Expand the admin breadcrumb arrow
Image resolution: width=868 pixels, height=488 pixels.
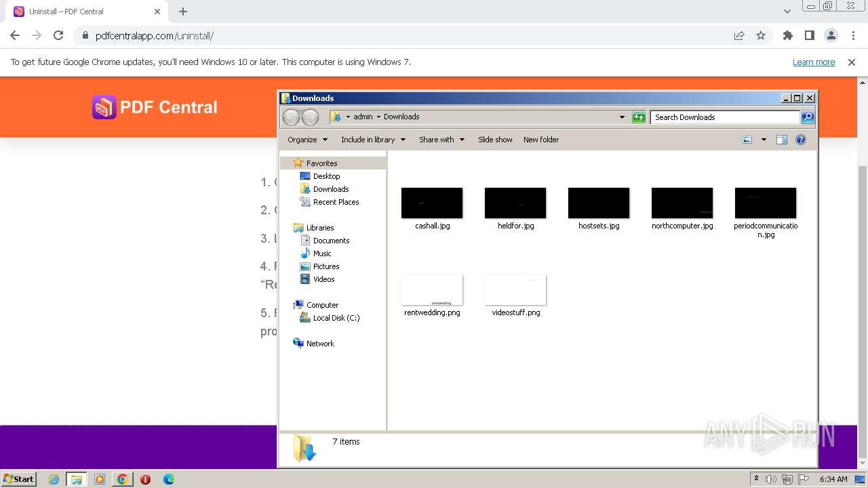(378, 117)
